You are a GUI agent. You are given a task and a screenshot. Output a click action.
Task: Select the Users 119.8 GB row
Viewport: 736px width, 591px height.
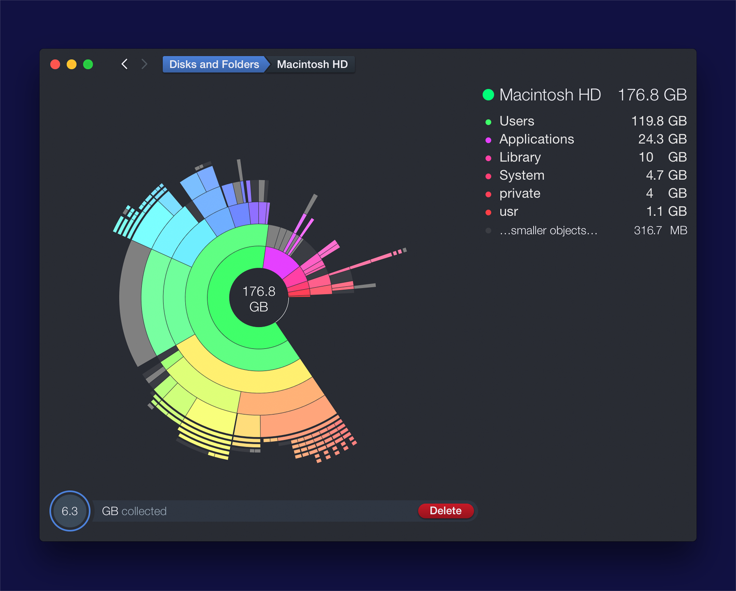point(586,121)
